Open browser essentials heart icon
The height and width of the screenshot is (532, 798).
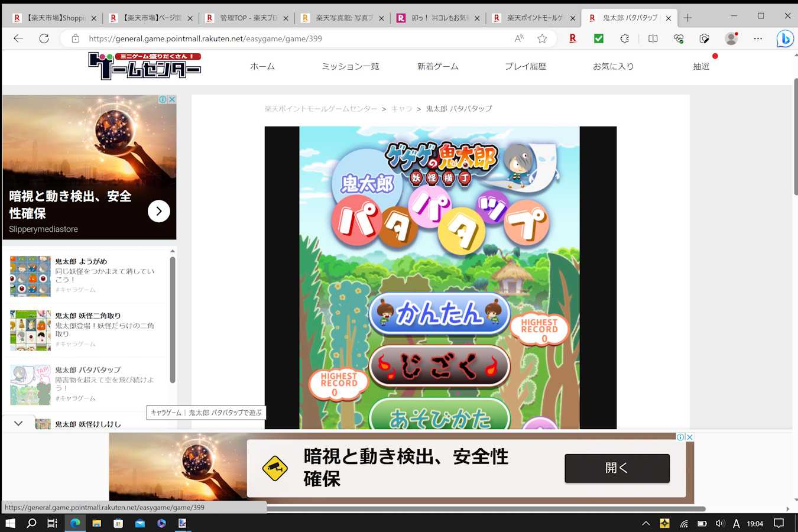(679, 38)
